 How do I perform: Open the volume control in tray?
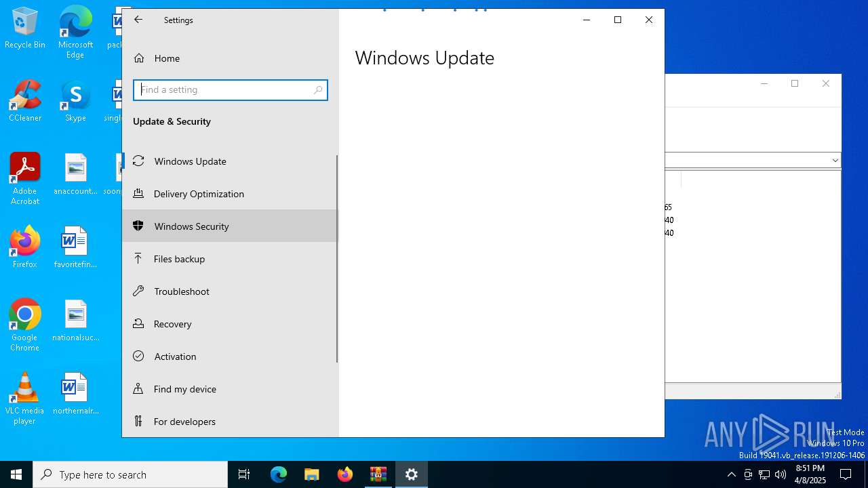pyautogui.click(x=781, y=474)
